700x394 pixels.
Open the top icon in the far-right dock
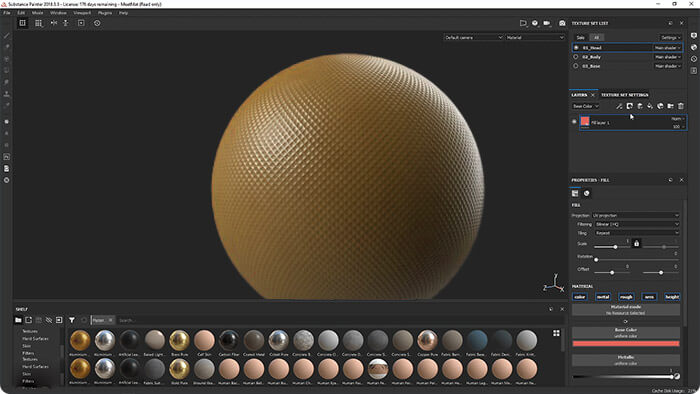tap(693, 35)
